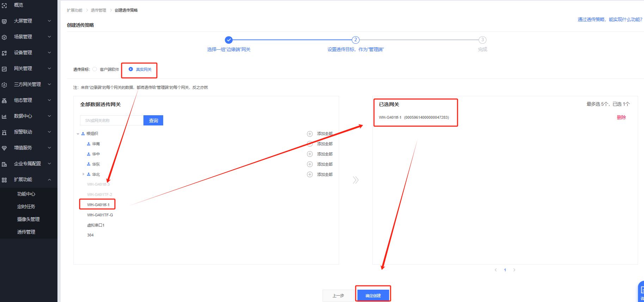Open 定时任务 submenu item
This screenshot has height=302, width=644.
[x=26, y=207]
